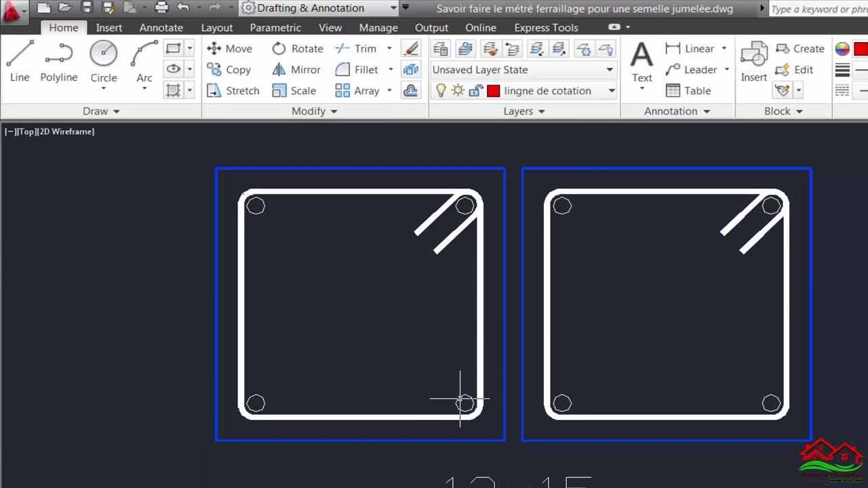Expand the Annotation panel
Viewport: 868px width, 488px height.
677,111
